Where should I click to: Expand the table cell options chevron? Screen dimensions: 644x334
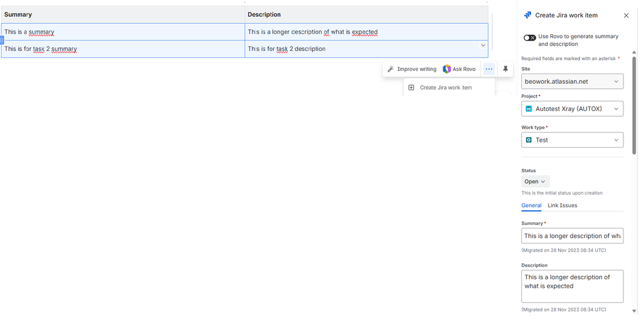point(483,46)
